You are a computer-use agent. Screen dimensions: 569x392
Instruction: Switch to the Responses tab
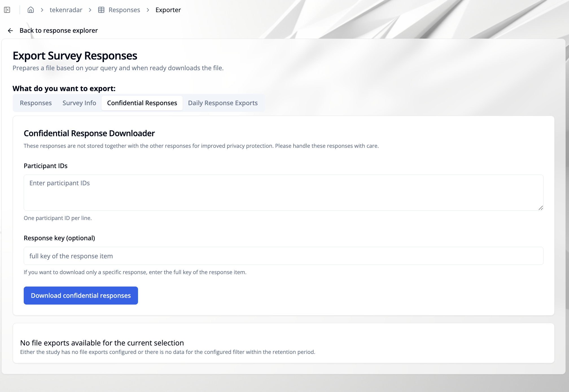click(35, 103)
